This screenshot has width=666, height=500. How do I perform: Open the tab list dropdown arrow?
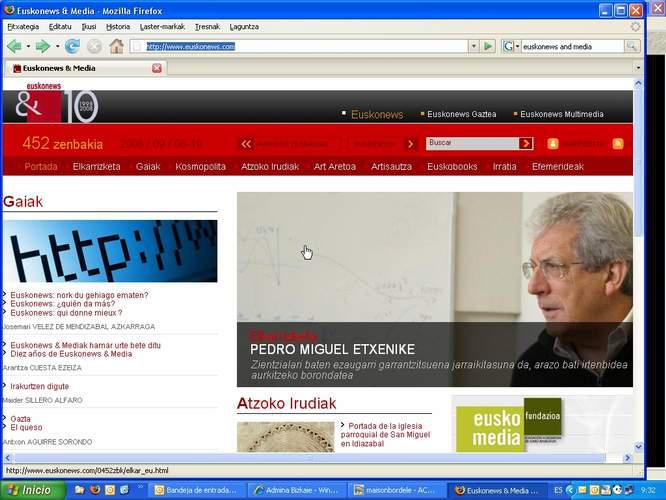point(638,68)
